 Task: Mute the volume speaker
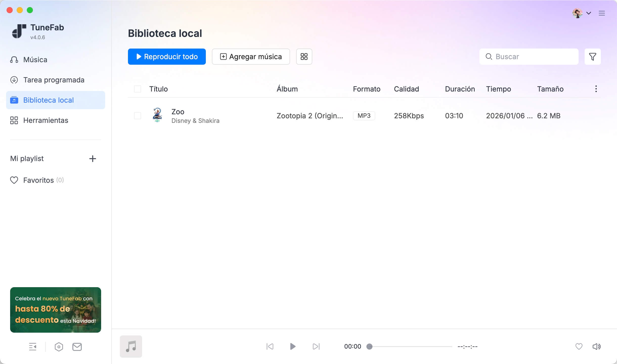(596, 346)
